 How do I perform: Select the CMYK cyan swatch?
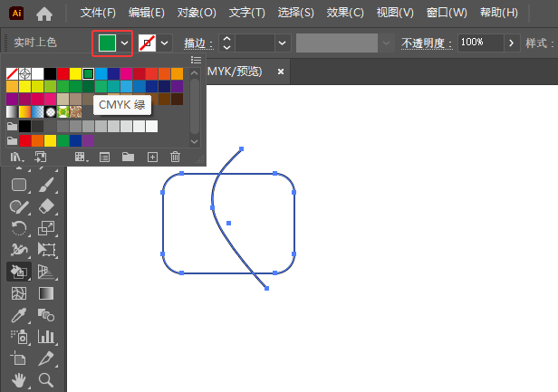click(101, 73)
